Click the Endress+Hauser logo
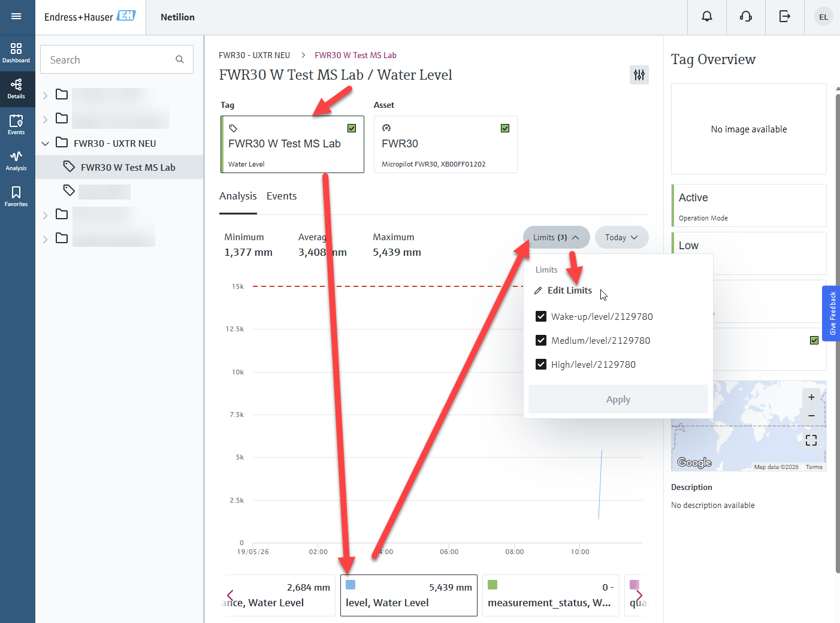Screen dimensions: 840x623 [90, 17]
